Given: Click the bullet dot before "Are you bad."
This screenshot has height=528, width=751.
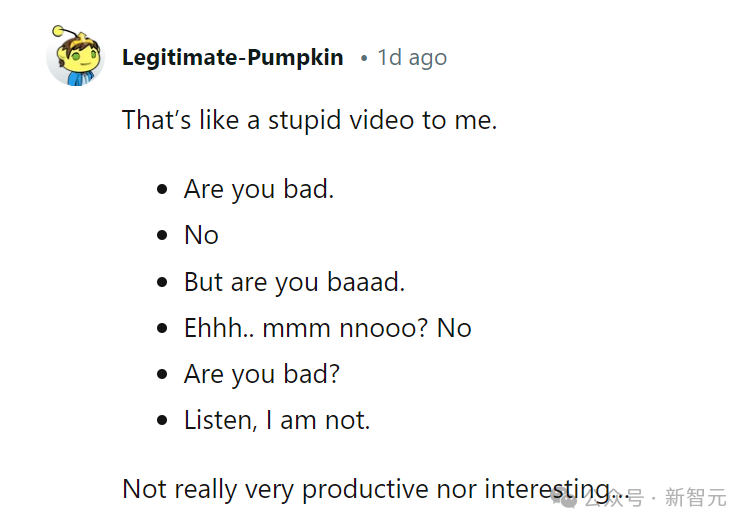Looking at the screenshot, I should [162, 189].
